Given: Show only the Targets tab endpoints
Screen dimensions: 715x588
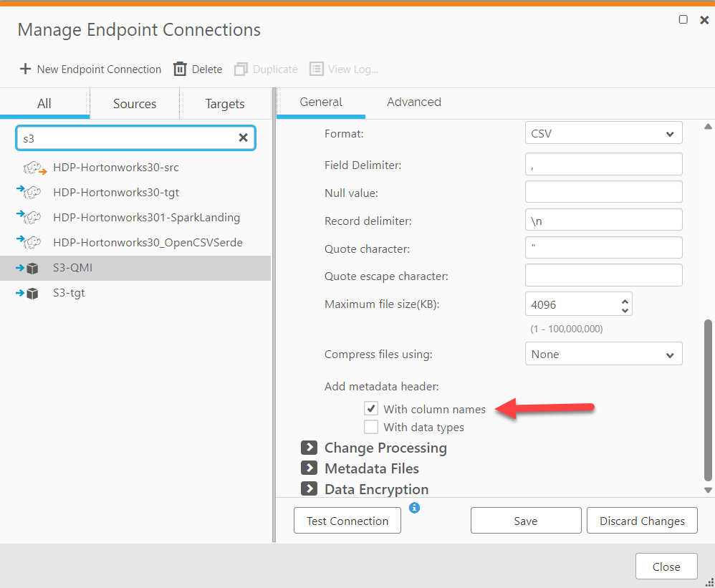Looking at the screenshot, I should coord(225,104).
